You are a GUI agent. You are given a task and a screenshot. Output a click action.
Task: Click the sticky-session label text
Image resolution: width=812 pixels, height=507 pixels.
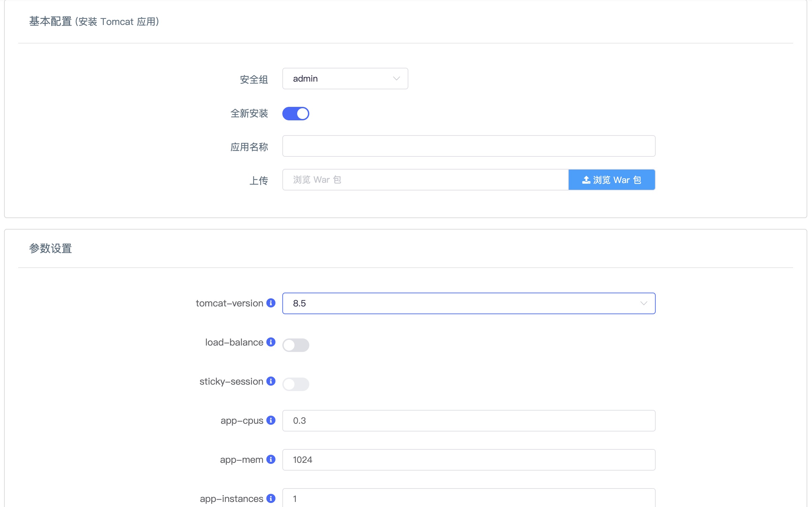[231, 381]
